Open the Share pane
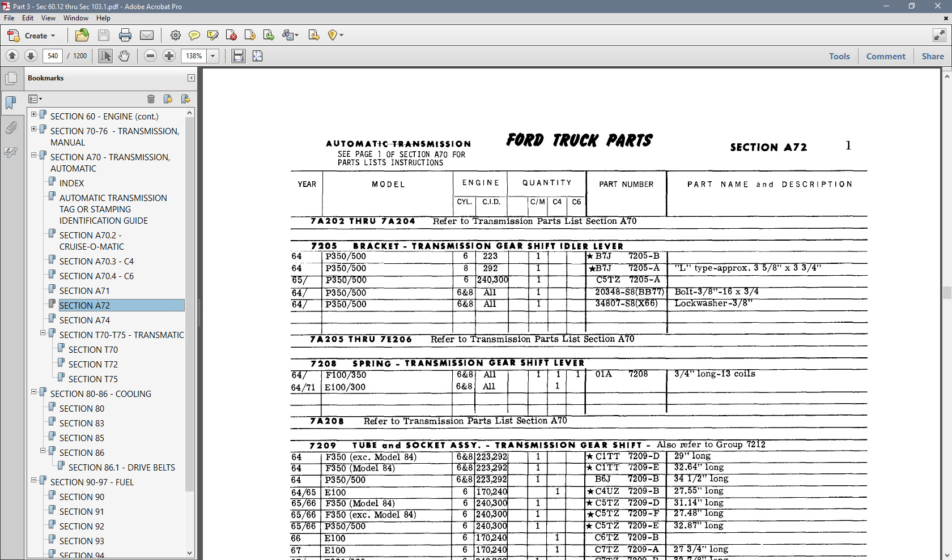The image size is (952, 560). pos(933,56)
